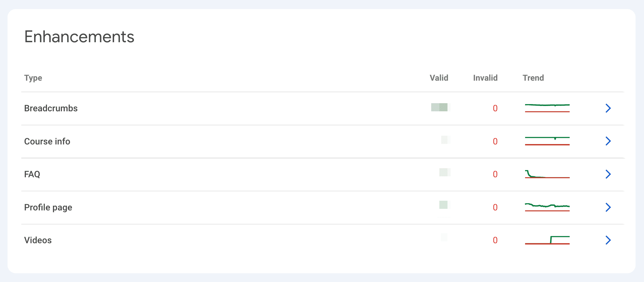This screenshot has height=282, width=644.
Task: Open the FAQ enhancement report
Action: [x=32, y=174]
